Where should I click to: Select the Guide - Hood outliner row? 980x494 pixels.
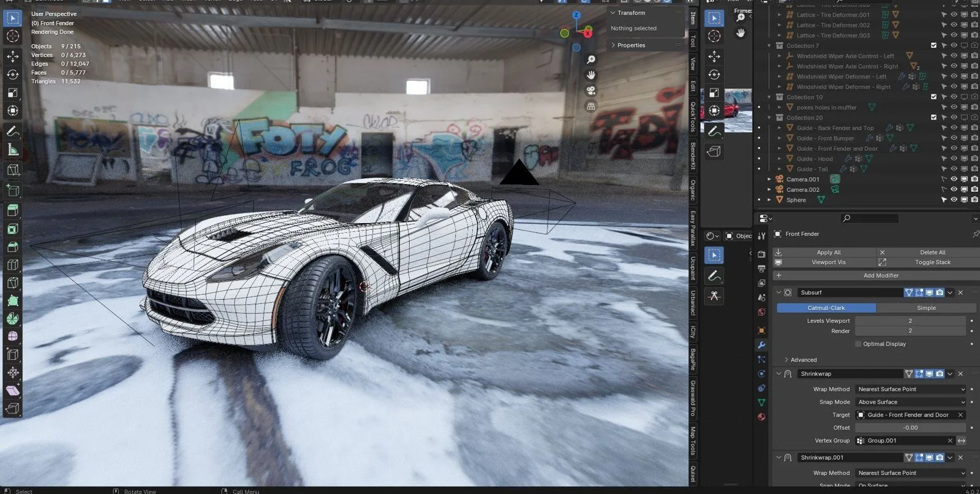[x=867, y=159]
